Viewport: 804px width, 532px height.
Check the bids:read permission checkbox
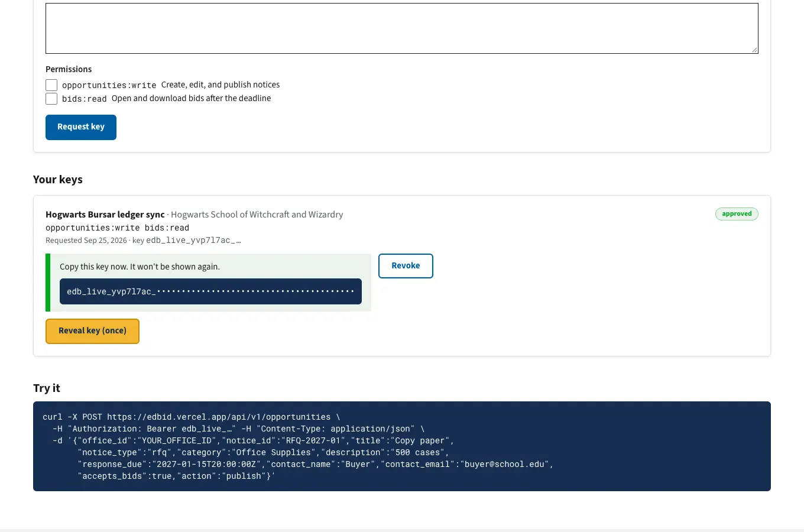click(51, 99)
